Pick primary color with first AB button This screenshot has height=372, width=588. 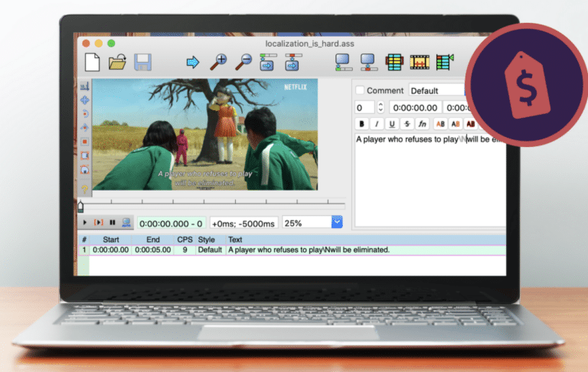(x=440, y=124)
